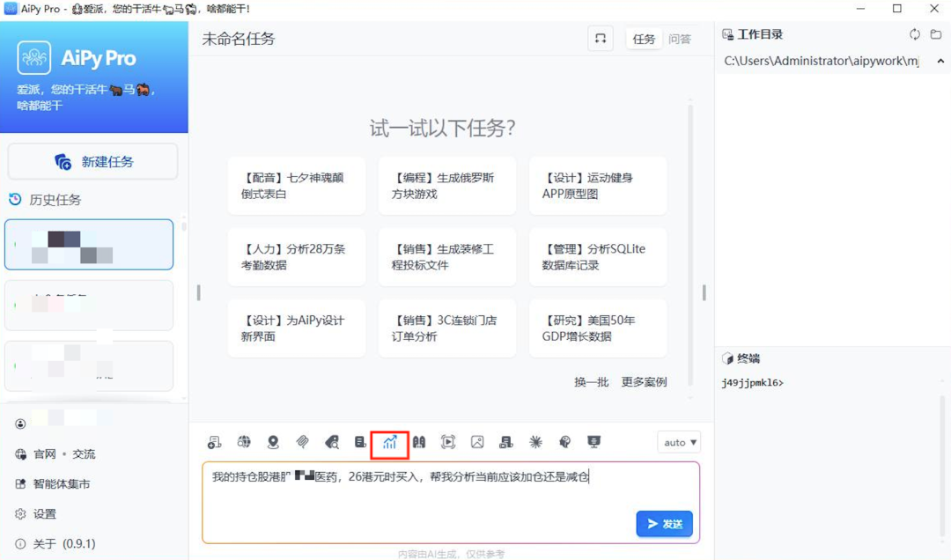
Task: Open the 官网 link
Action: coord(45,453)
